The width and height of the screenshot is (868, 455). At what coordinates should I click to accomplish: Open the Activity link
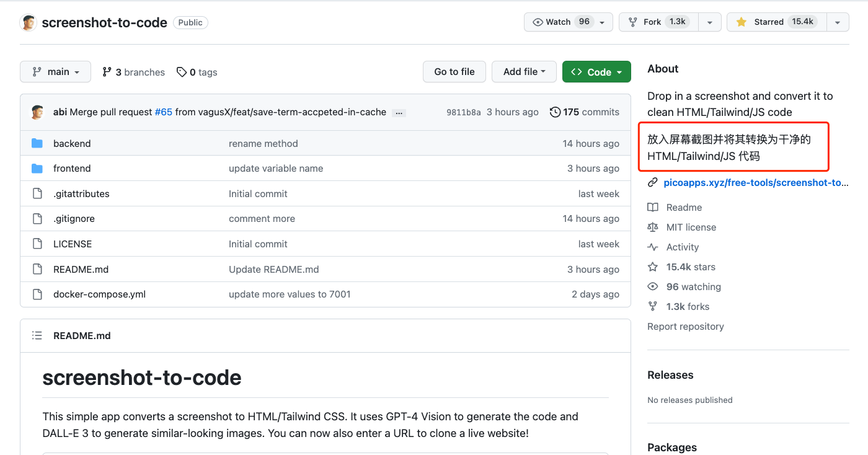(x=683, y=247)
